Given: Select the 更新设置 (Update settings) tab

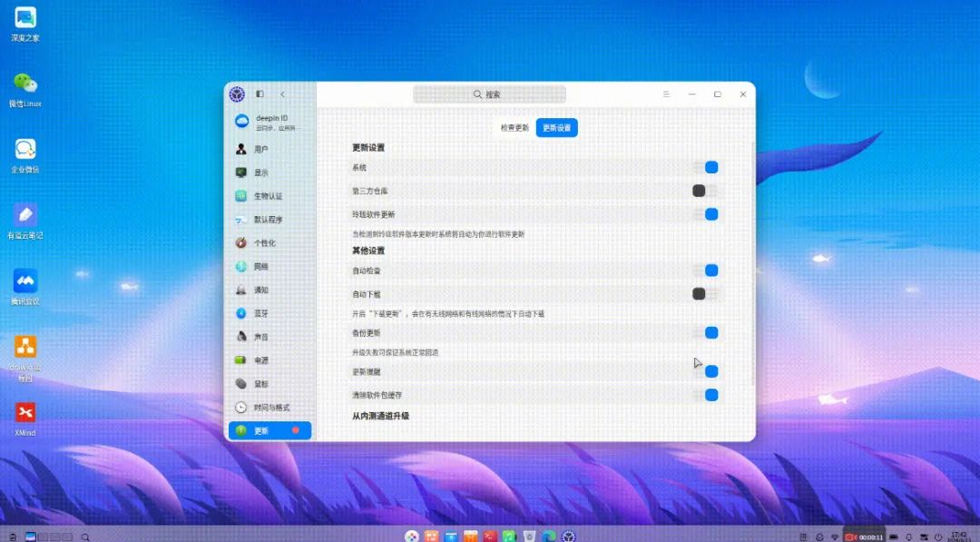Looking at the screenshot, I should click(557, 127).
